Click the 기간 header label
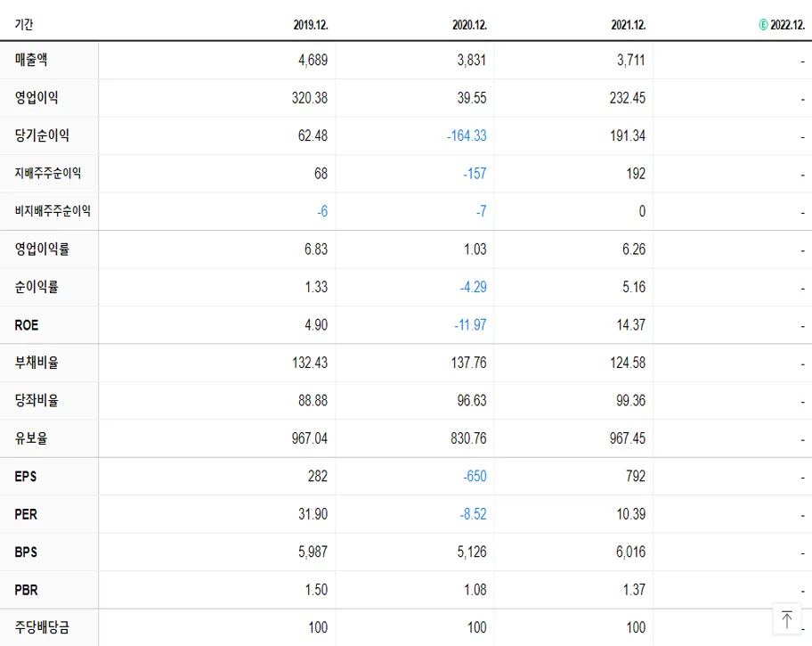The image size is (812, 646). [24, 24]
